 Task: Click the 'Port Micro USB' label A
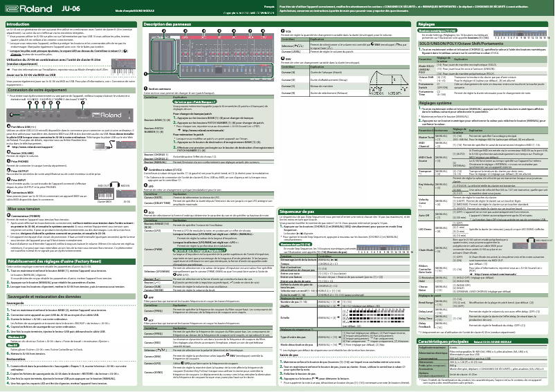coord(22,127)
